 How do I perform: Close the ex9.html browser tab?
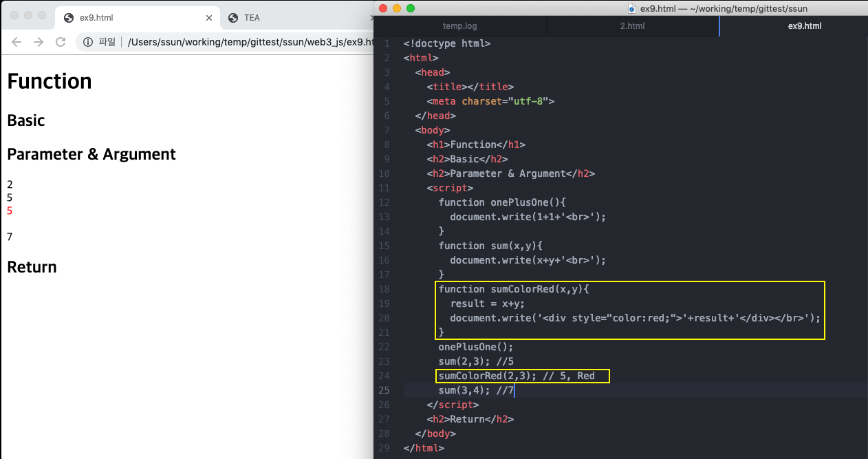(209, 18)
